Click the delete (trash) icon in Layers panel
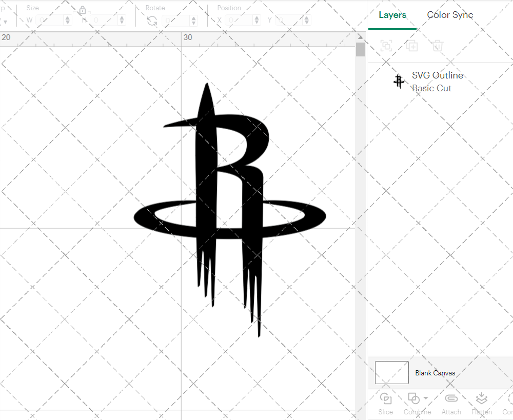Viewport: 513px width, 420px height. tap(437, 46)
